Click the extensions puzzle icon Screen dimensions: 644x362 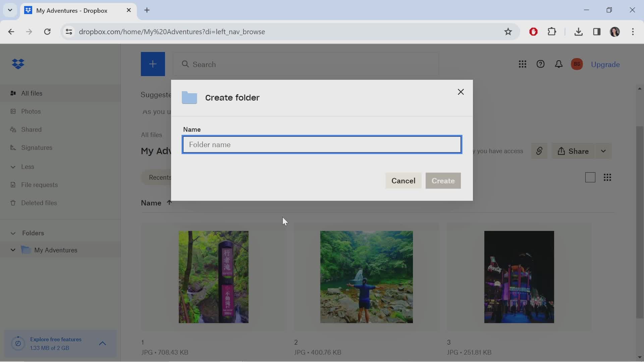tap(552, 32)
